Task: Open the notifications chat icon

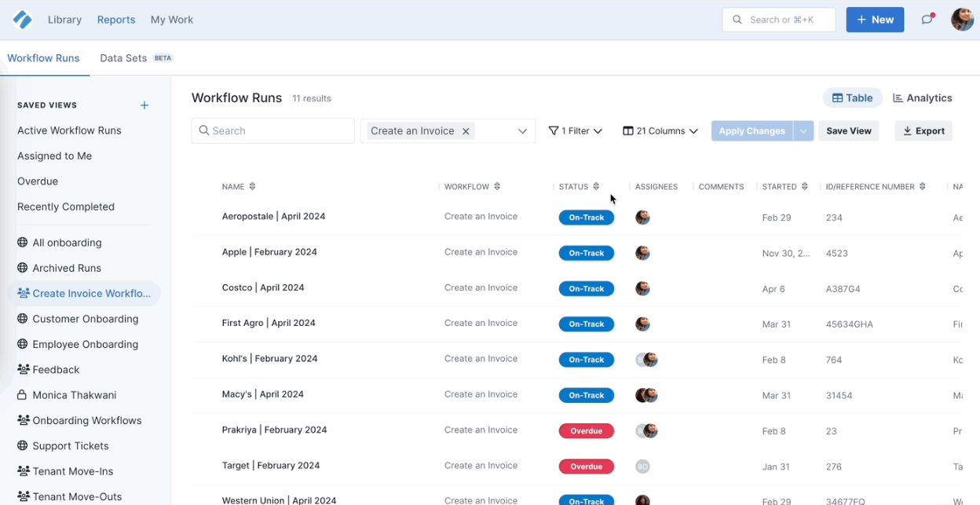Action: tap(927, 20)
